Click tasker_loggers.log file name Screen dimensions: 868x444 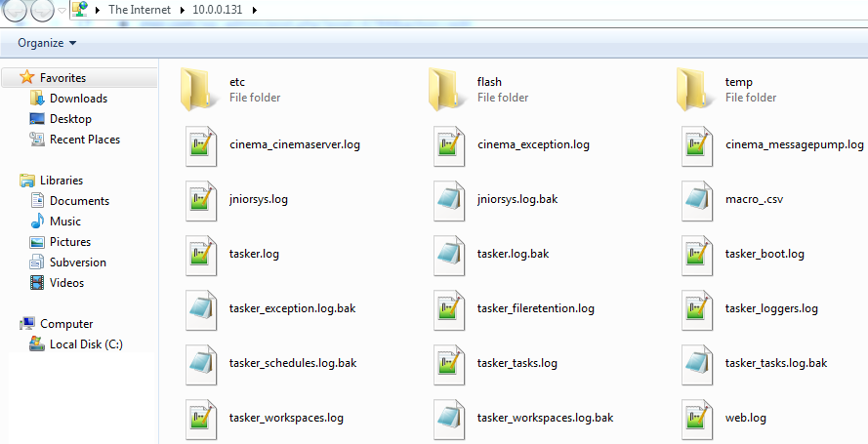pyautogui.click(x=771, y=309)
